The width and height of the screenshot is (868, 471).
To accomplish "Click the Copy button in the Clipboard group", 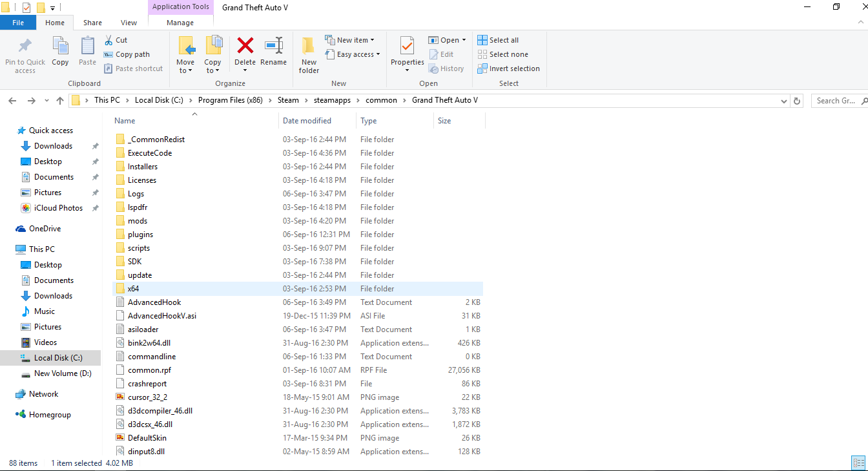I will [60, 52].
